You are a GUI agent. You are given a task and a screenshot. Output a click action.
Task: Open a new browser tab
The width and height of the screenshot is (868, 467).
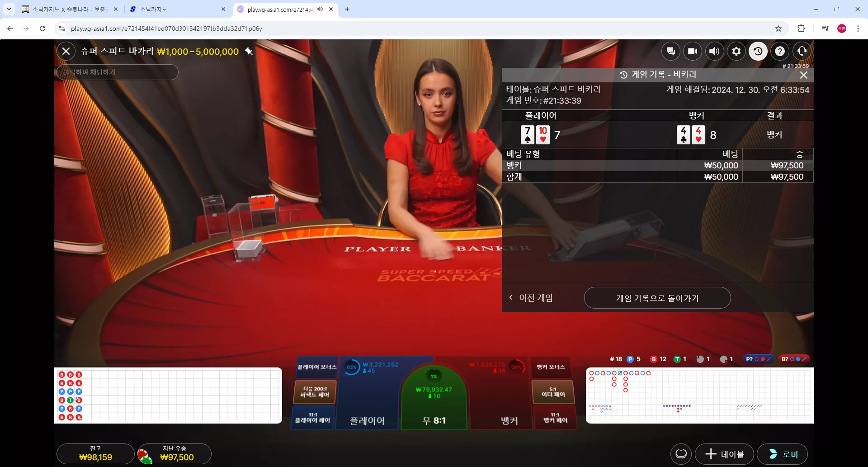coord(347,9)
